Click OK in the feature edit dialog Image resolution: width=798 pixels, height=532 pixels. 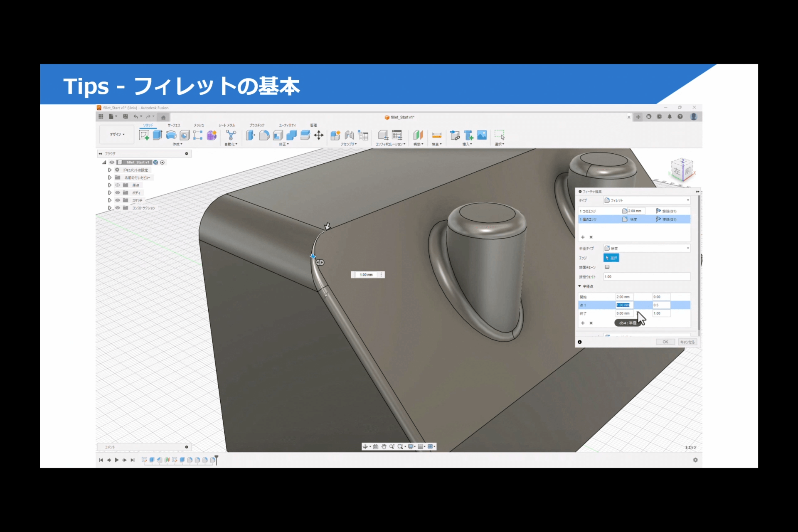(x=665, y=342)
